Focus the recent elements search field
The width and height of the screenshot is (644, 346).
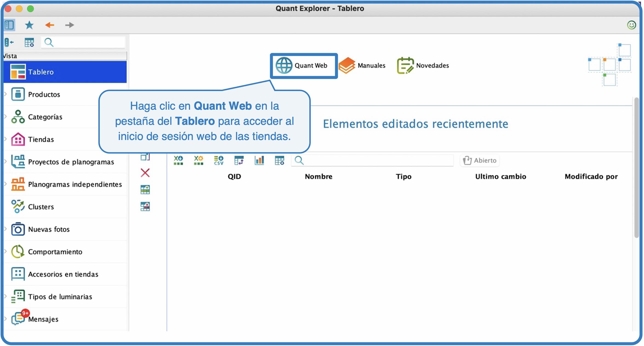[x=373, y=160]
